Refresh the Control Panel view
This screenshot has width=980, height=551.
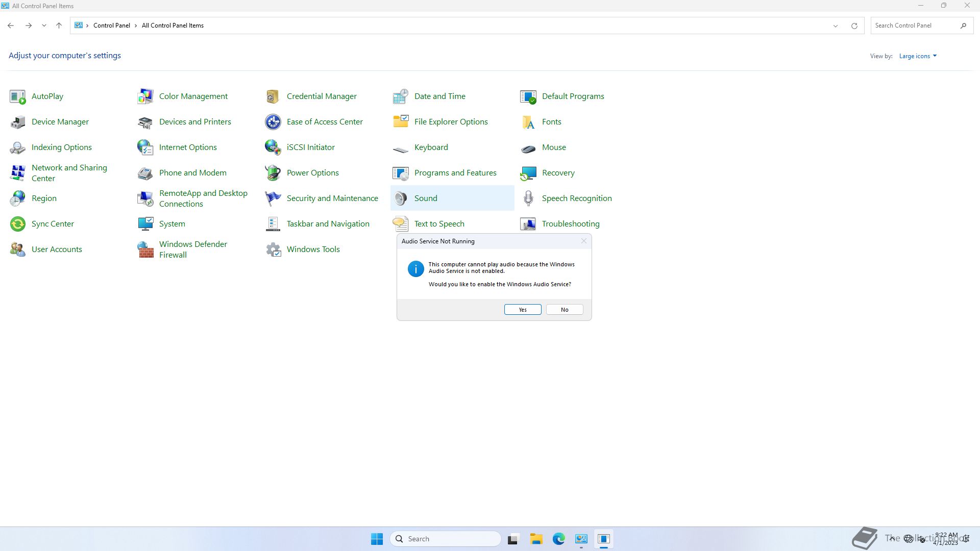pyautogui.click(x=854, y=26)
